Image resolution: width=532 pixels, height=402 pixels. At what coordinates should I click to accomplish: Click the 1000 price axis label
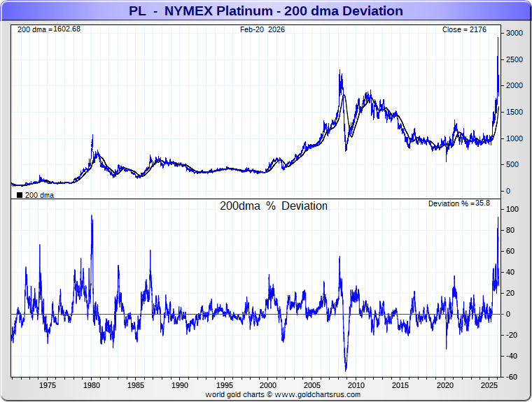point(514,138)
